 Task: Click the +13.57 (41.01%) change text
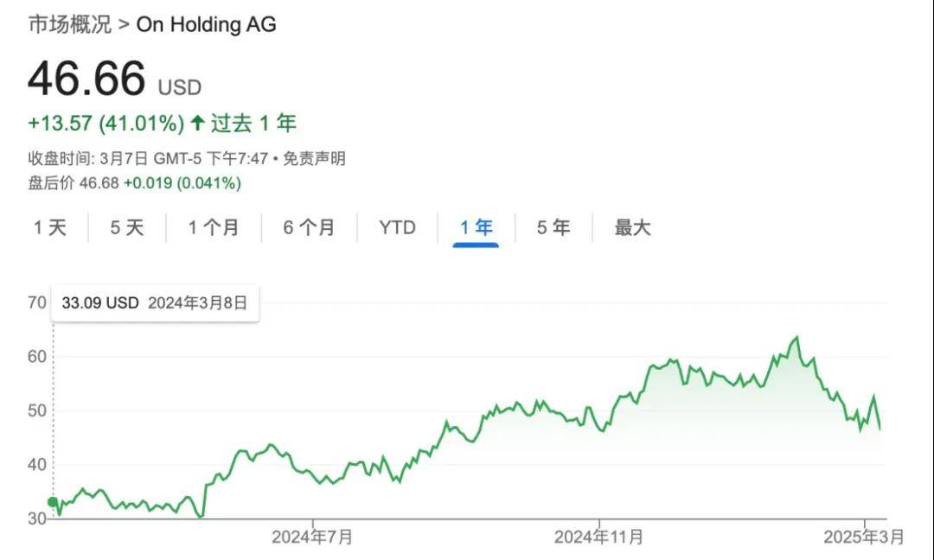coord(106,124)
